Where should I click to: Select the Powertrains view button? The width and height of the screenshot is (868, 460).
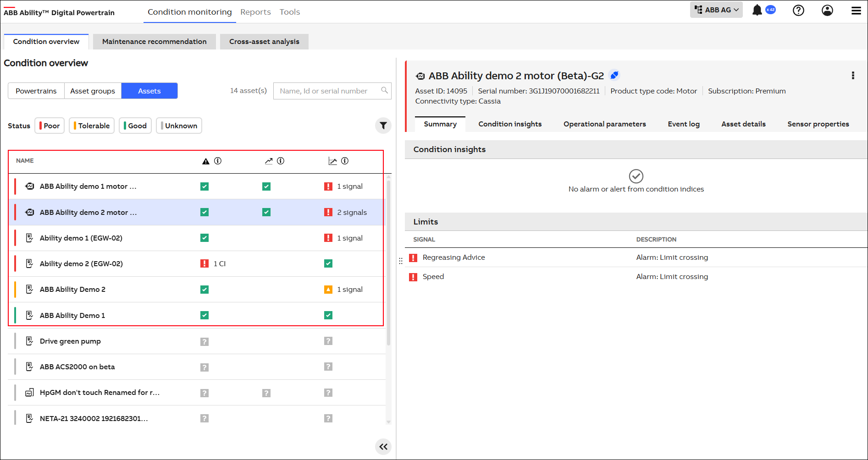36,91
